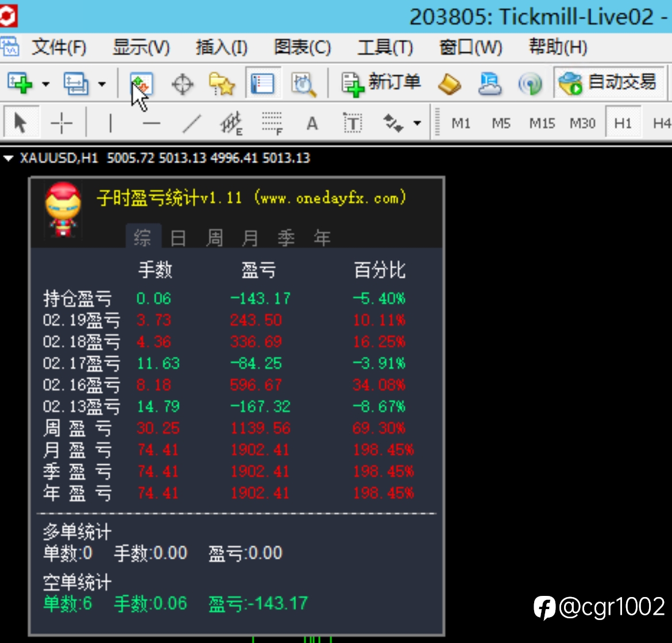Switch to the 周 tab

point(214,237)
